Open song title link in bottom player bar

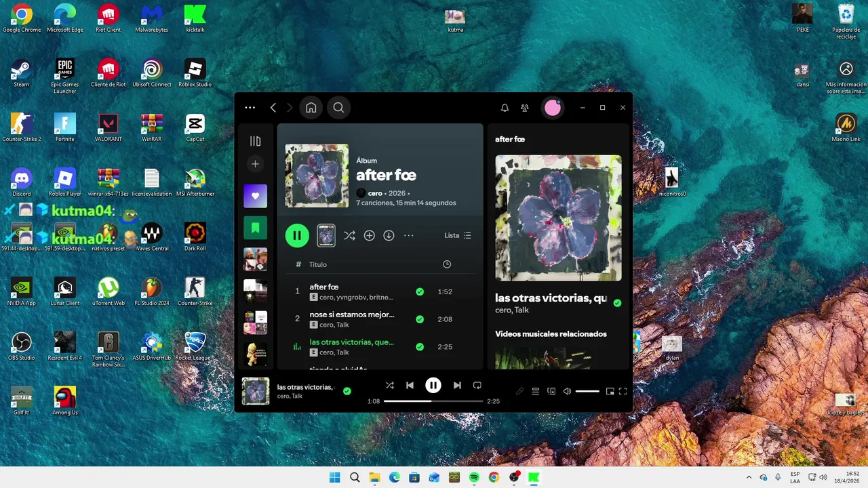[306, 387]
